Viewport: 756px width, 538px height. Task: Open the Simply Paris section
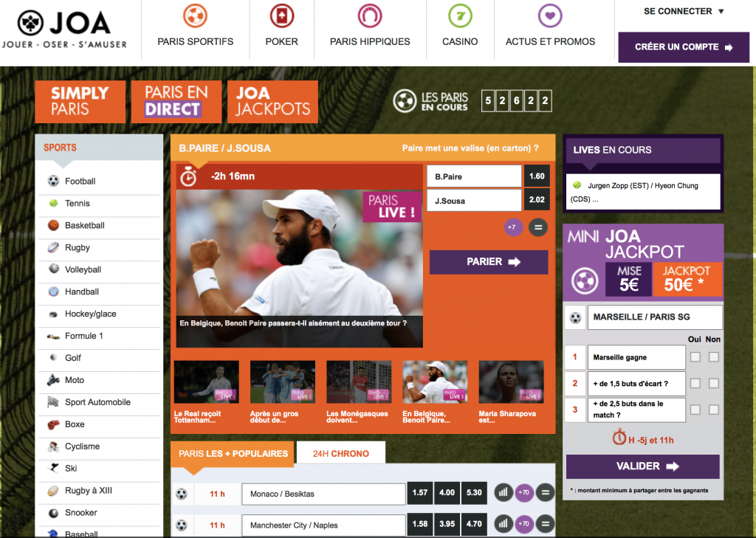(x=80, y=101)
